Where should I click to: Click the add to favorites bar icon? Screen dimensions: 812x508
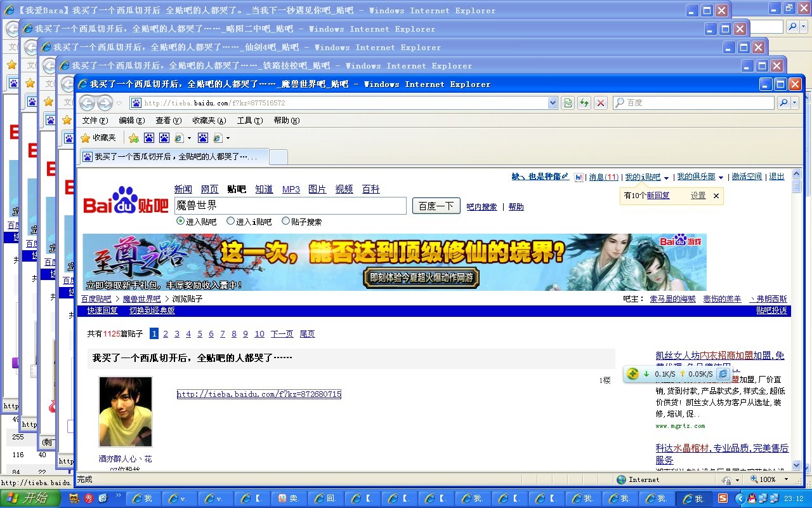click(x=134, y=138)
